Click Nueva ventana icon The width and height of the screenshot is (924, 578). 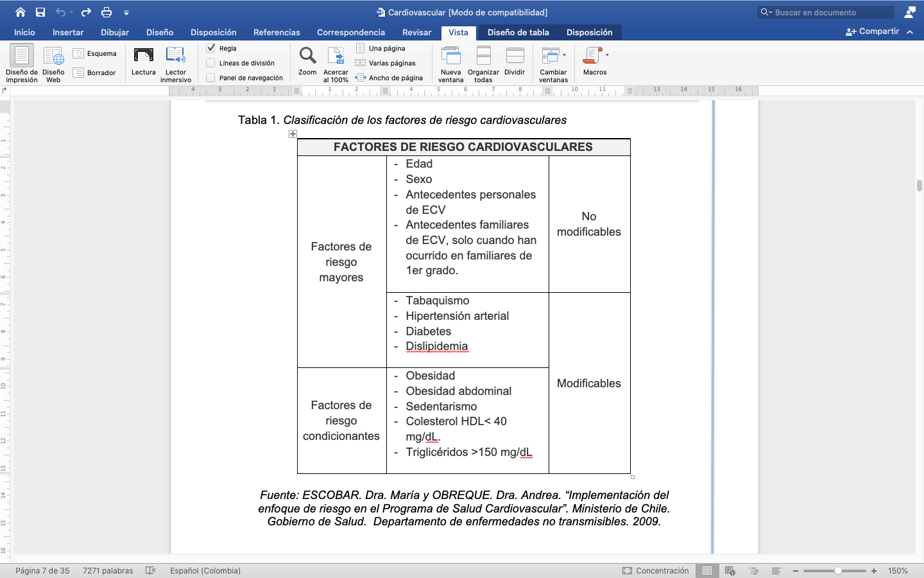click(450, 56)
